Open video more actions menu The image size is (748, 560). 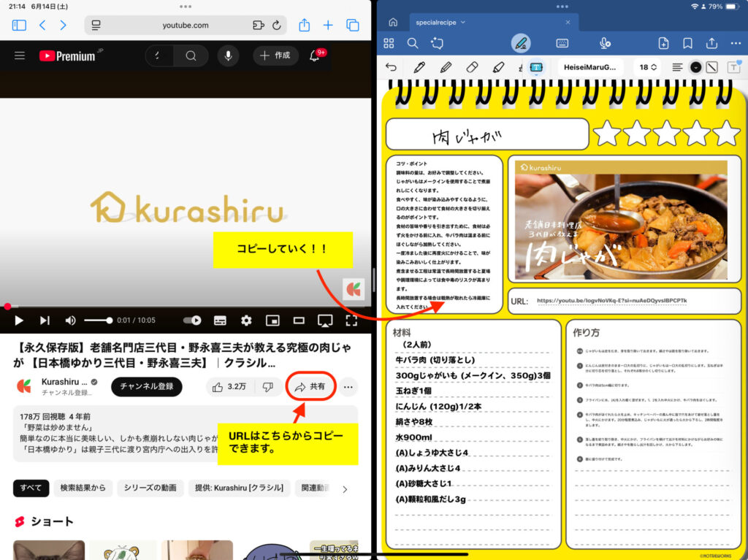pyautogui.click(x=348, y=387)
